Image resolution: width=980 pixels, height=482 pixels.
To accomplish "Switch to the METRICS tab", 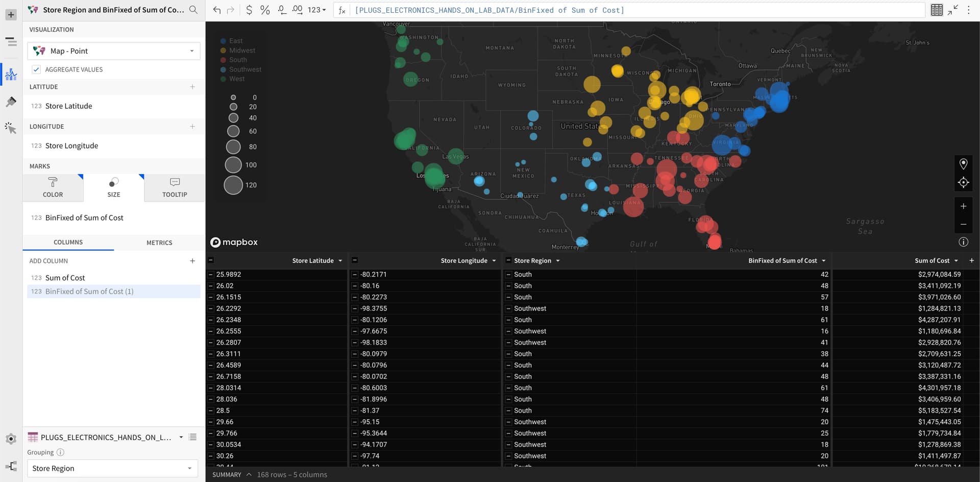I will point(160,242).
